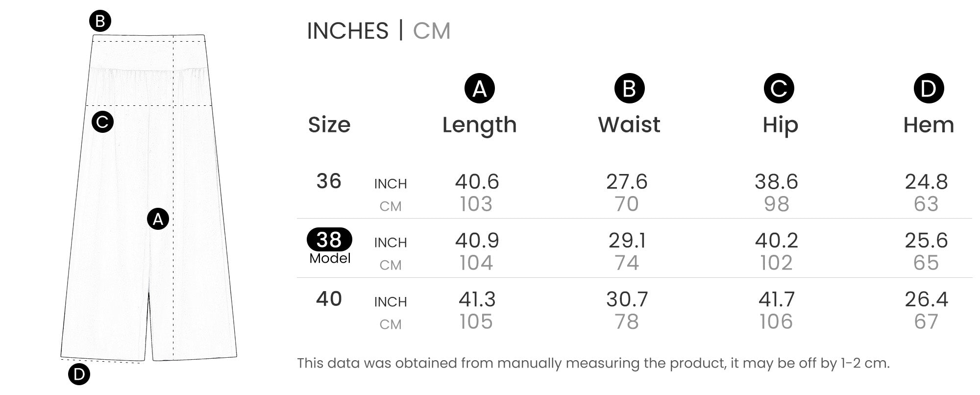This screenshot has width=980, height=395.
Task: Click the A circle above Length column
Action: click(479, 89)
